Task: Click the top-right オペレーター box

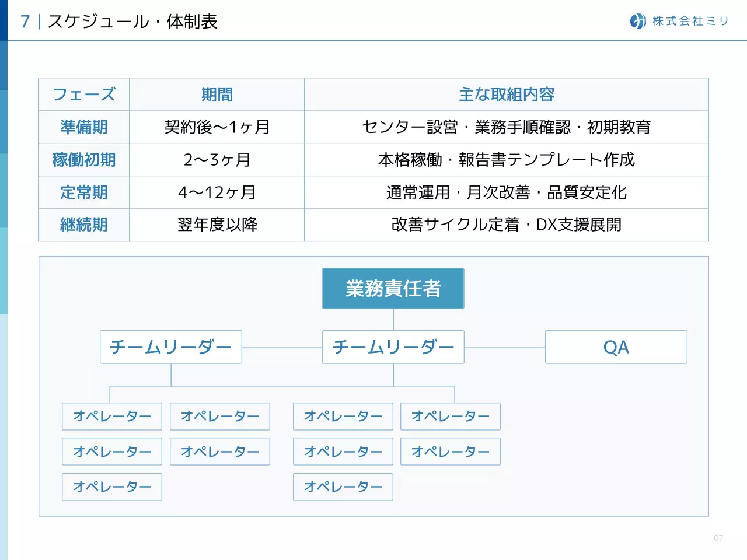Action: pos(450,416)
